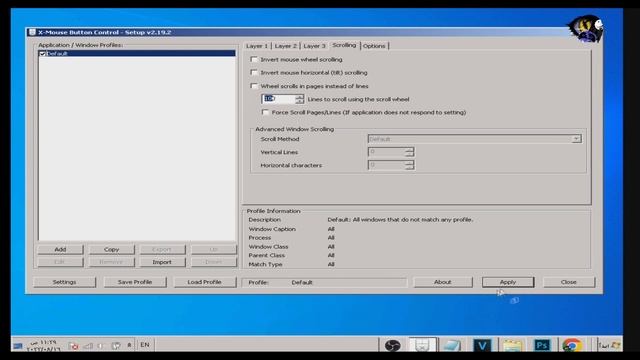Click the network signal tray icon
The height and width of the screenshot is (360, 640).
(88, 346)
